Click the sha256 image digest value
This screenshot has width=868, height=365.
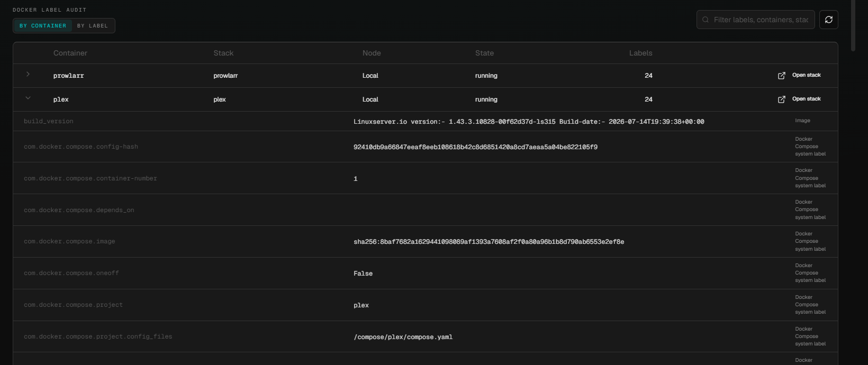pos(489,242)
